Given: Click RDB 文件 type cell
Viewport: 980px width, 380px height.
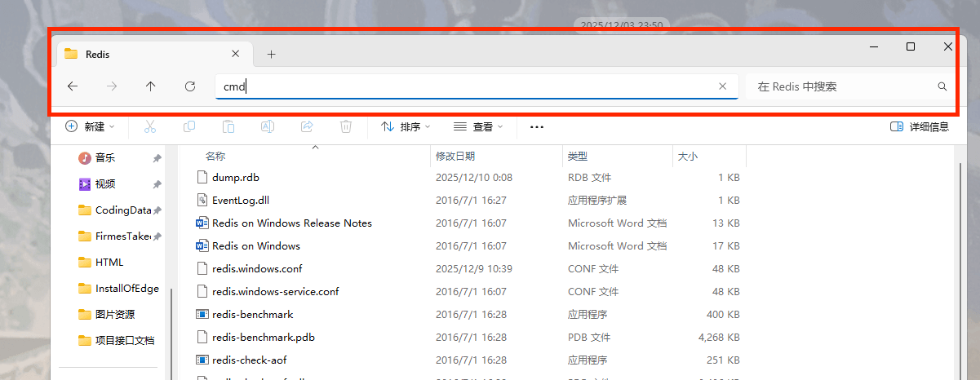Looking at the screenshot, I should click(590, 177).
